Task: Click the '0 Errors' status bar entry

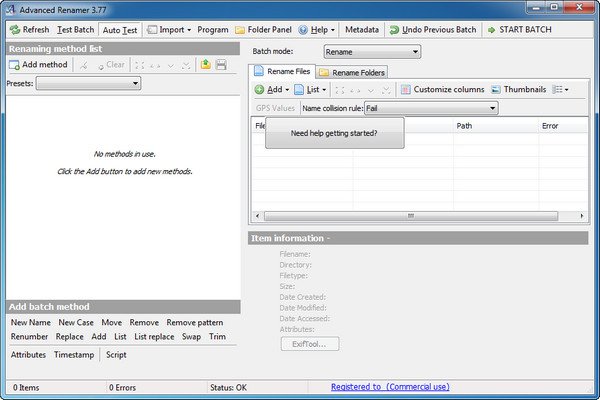Action: pyautogui.click(x=122, y=388)
